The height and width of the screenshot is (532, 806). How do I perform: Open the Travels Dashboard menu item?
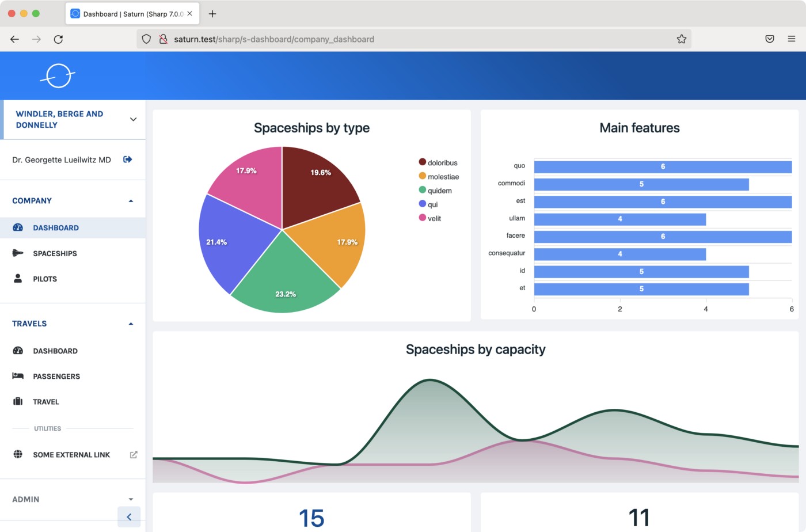click(55, 351)
